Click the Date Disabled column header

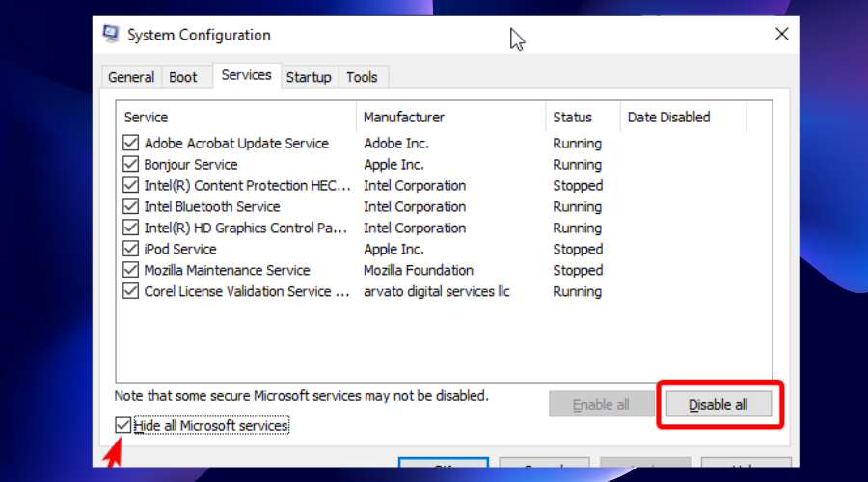(x=683, y=117)
